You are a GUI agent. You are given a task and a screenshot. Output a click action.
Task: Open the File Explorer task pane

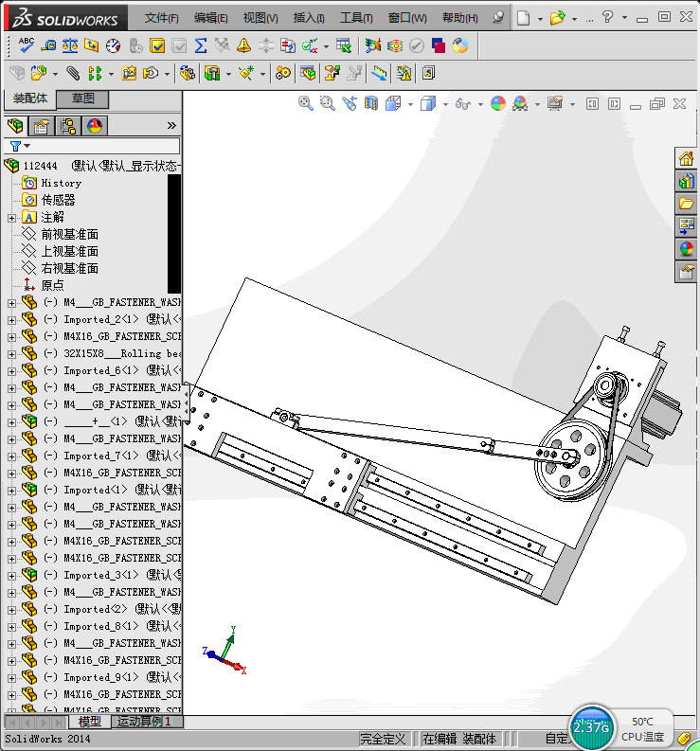pos(686,204)
